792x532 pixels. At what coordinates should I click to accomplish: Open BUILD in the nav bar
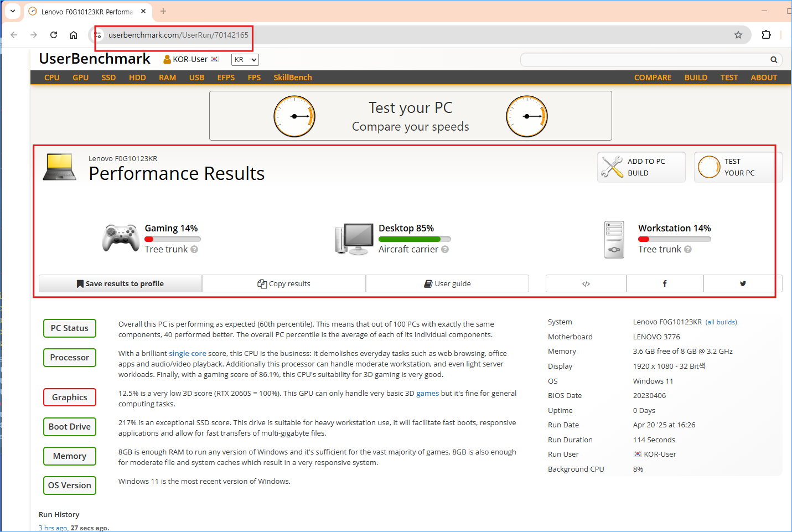(696, 78)
